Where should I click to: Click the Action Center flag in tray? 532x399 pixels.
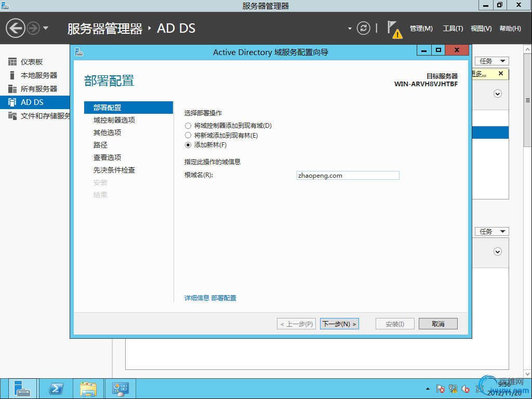(x=441, y=389)
